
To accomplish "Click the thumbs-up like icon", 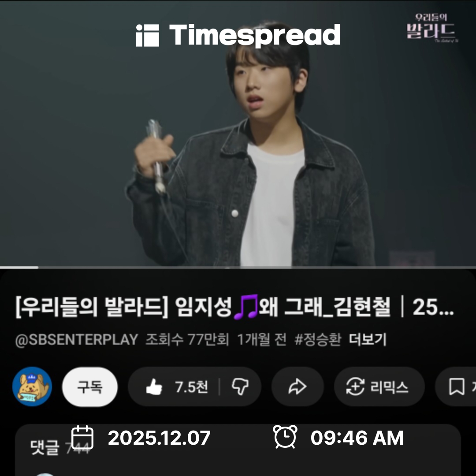I will coord(154,387).
